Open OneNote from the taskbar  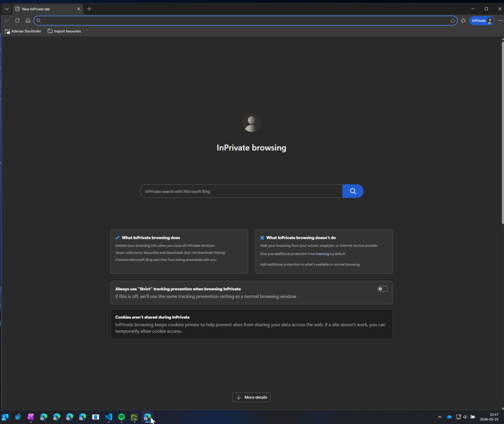pos(31,417)
